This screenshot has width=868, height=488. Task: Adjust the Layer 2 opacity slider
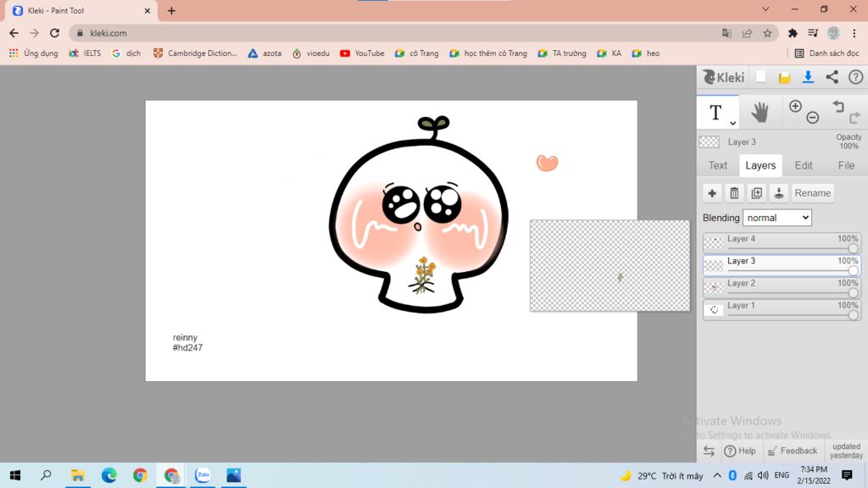(x=853, y=292)
